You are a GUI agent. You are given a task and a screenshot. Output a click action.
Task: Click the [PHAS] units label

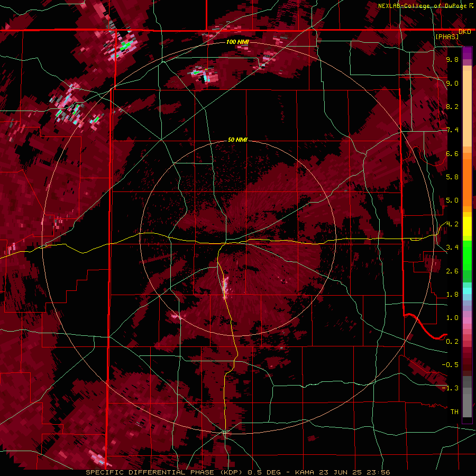447,37
